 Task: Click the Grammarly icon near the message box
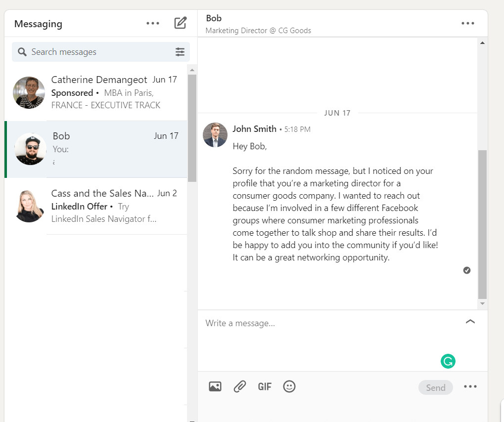448,361
